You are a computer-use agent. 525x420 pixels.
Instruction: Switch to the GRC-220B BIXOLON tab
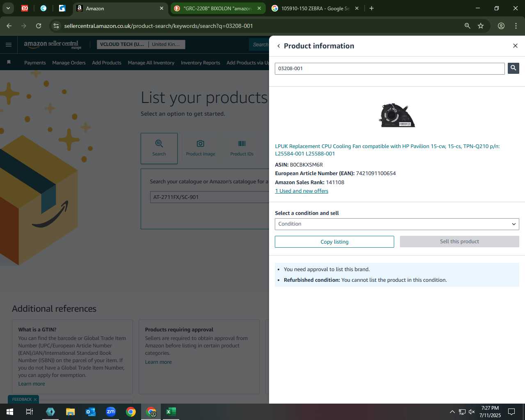click(x=217, y=8)
